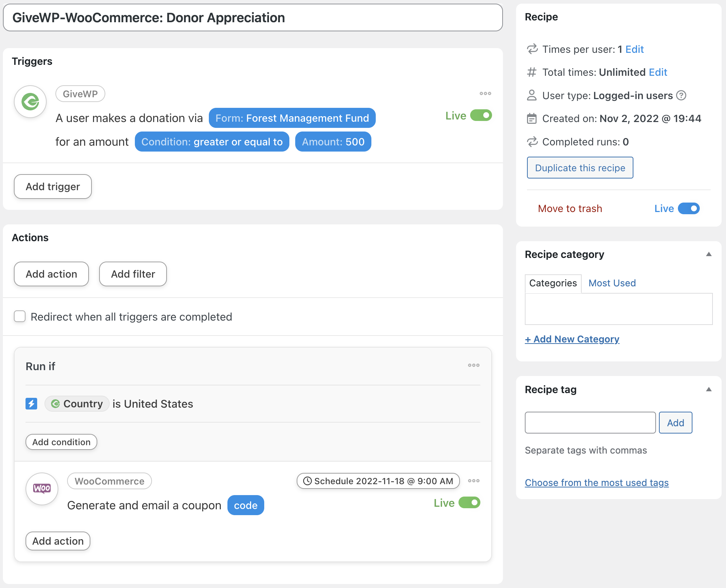Click the User type person icon

click(532, 95)
